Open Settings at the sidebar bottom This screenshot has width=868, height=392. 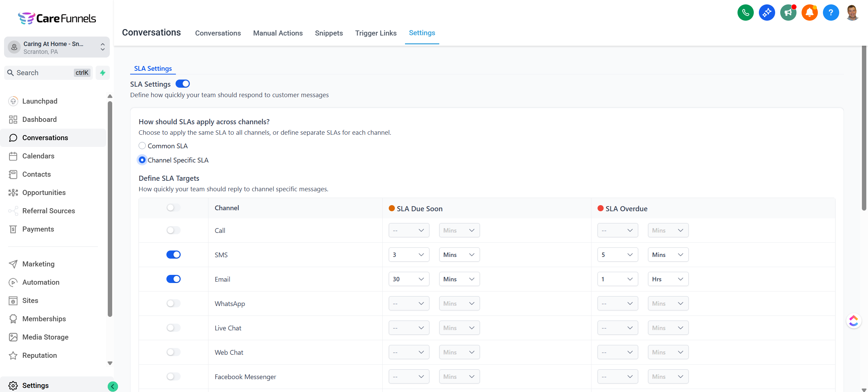pos(35,385)
